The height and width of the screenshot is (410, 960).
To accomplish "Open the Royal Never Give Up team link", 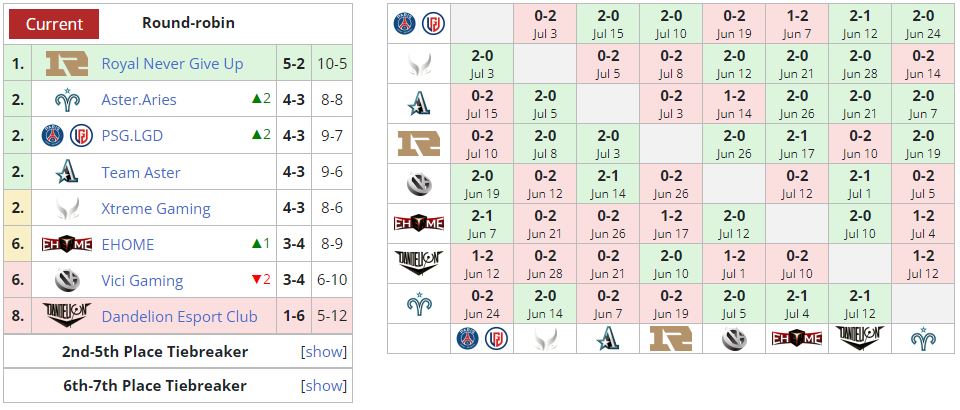I will pos(172,64).
